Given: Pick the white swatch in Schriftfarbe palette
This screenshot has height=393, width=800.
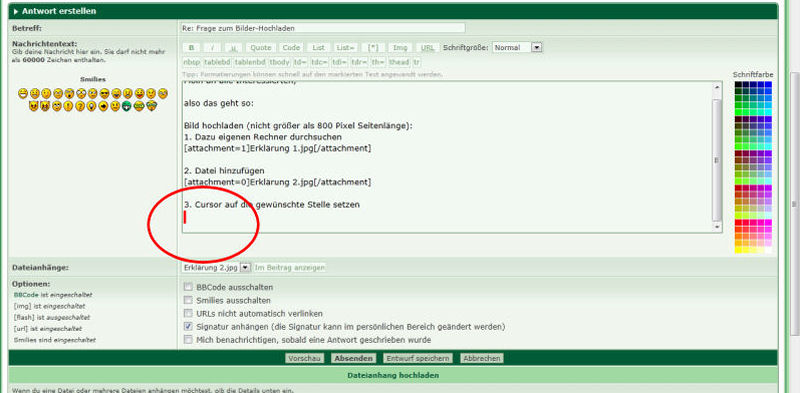Looking at the screenshot, I should point(768,250).
